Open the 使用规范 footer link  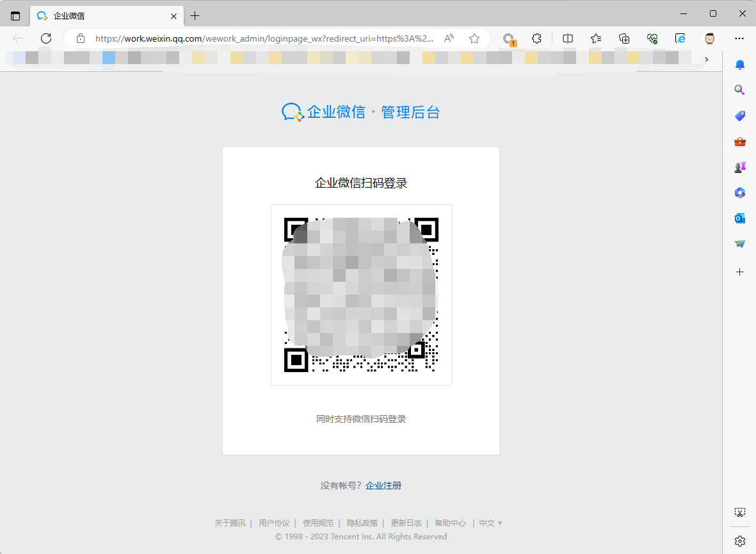[318, 523]
